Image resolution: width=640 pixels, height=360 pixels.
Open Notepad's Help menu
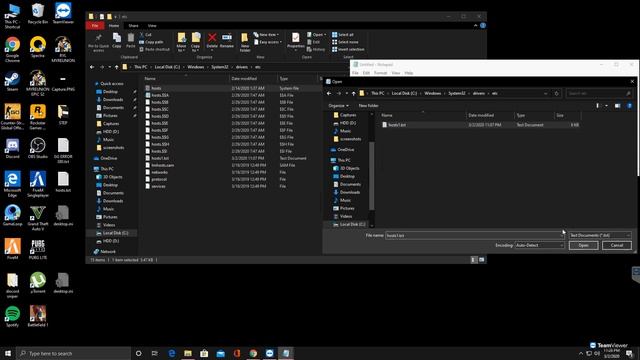pos(409,73)
